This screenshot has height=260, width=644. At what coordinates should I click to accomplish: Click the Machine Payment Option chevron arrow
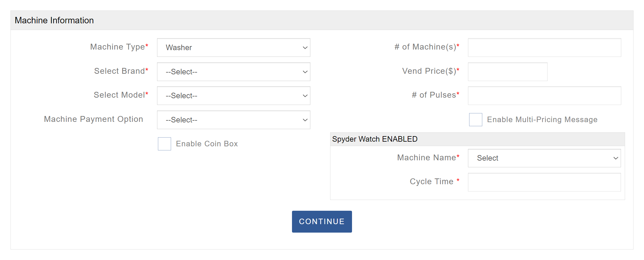tap(305, 120)
